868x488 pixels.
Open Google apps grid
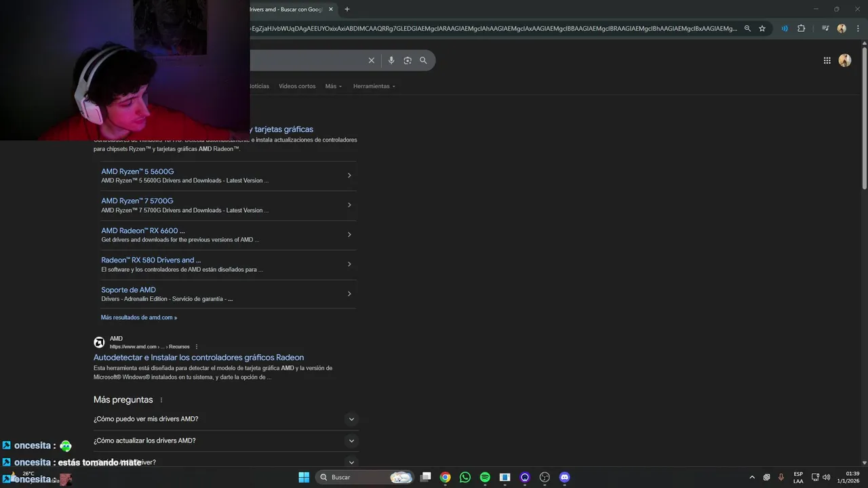click(827, 60)
